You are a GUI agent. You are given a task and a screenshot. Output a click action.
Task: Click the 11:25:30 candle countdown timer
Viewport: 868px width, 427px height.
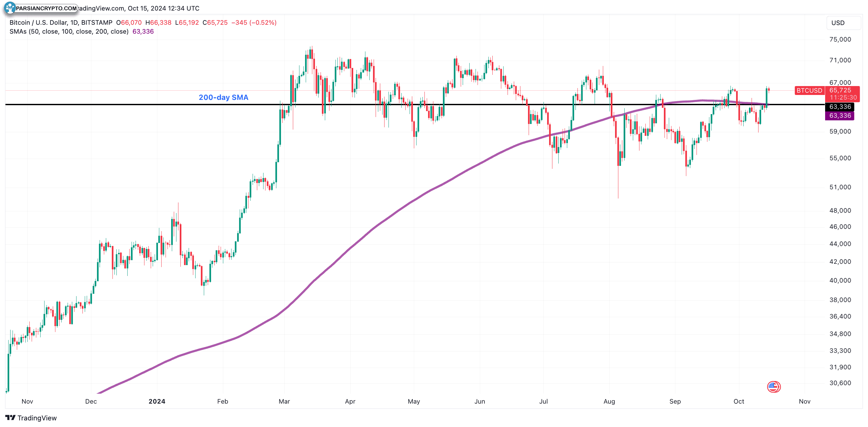(x=843, y=97)
